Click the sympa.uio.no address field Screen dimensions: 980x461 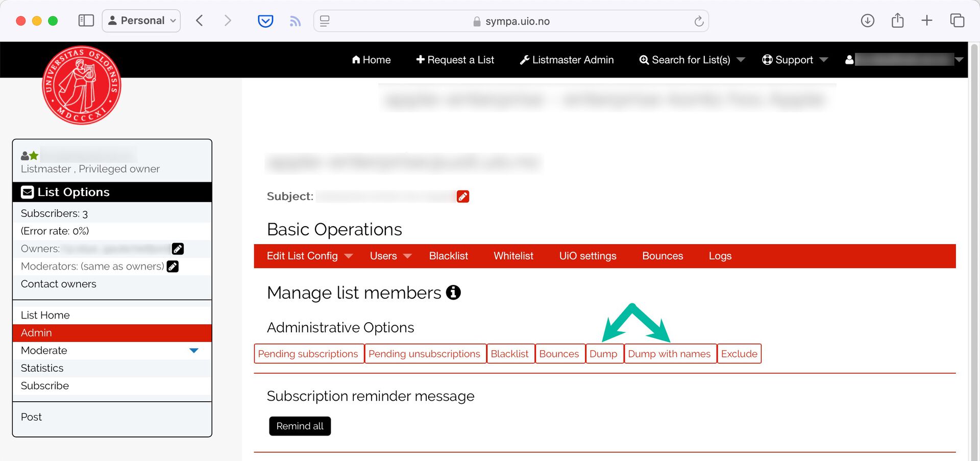point(511,21)
